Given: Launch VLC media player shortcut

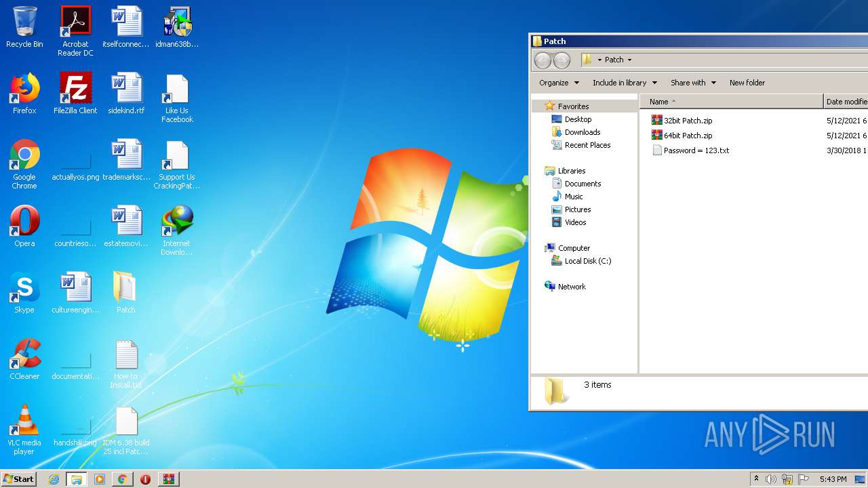Looking at the screenshot, I should coord(24,430).
